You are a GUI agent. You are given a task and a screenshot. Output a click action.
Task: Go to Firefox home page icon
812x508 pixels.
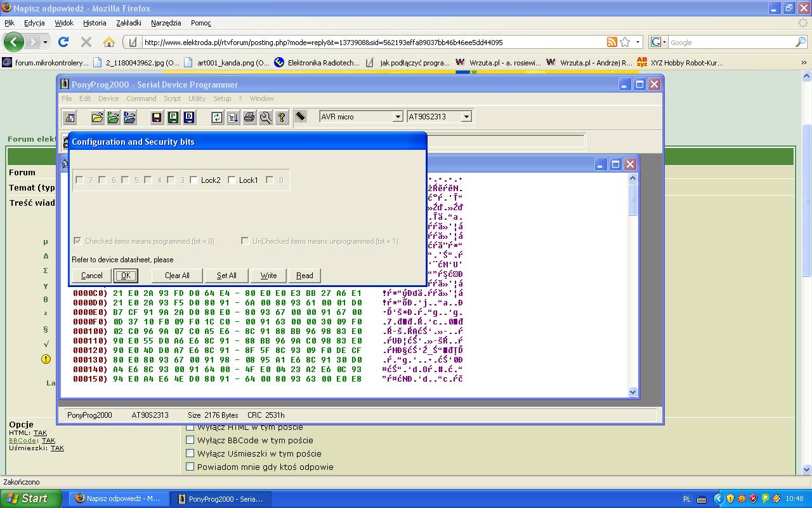point(109,42)
